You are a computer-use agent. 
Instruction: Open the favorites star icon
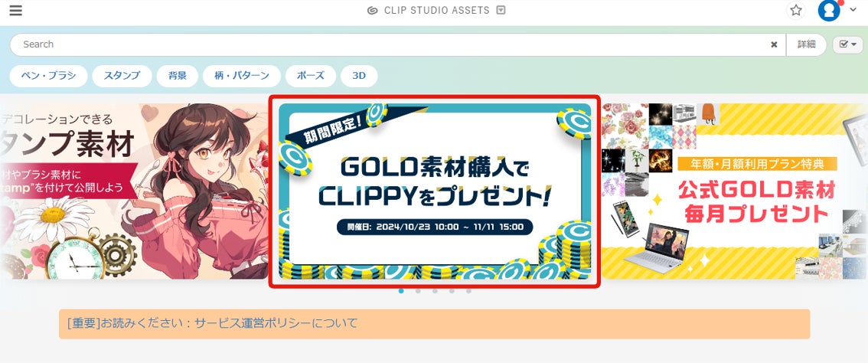pos(795,10)
